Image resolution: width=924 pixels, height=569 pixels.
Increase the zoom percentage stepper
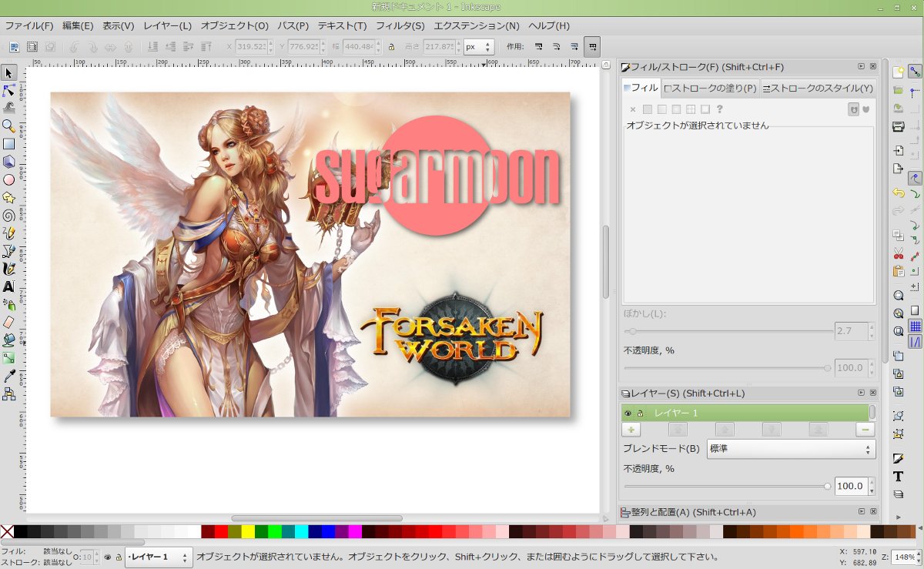[x=918, y=554]
